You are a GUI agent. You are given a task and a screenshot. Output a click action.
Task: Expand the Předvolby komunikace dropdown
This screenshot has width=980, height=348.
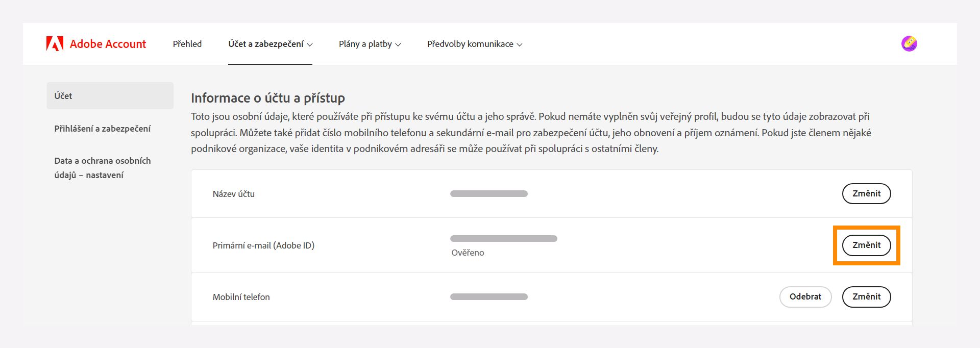coord(474,44)
